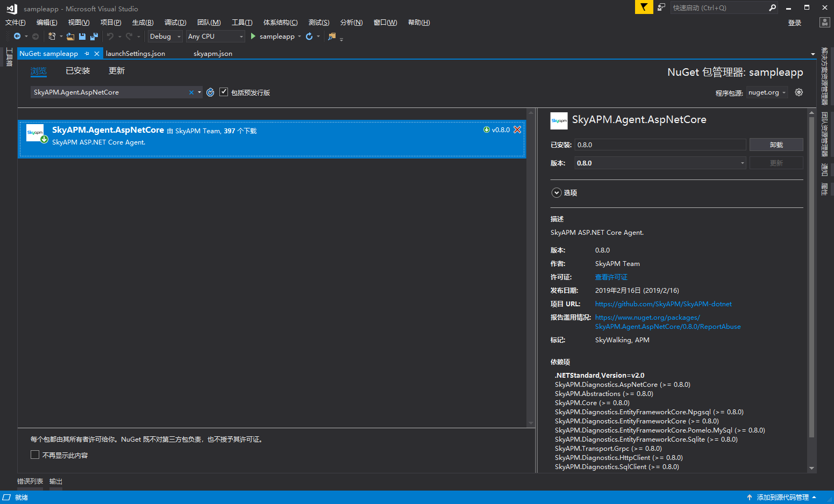The width and height of the screenshot is (834, 504).
Task: Open the GitHub SkyAPM-dotnet project URL
Action: (x=663, y=304)
